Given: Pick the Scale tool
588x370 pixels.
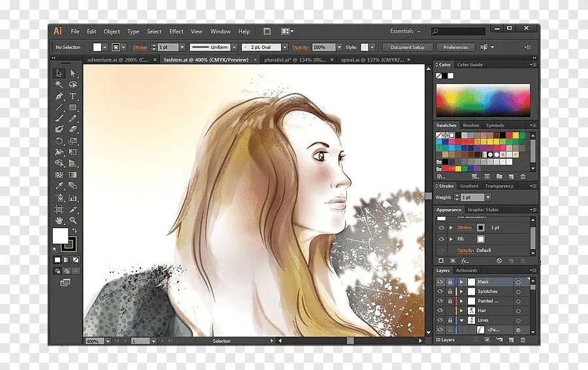Looking at the screenshot, I should point(73,141).
